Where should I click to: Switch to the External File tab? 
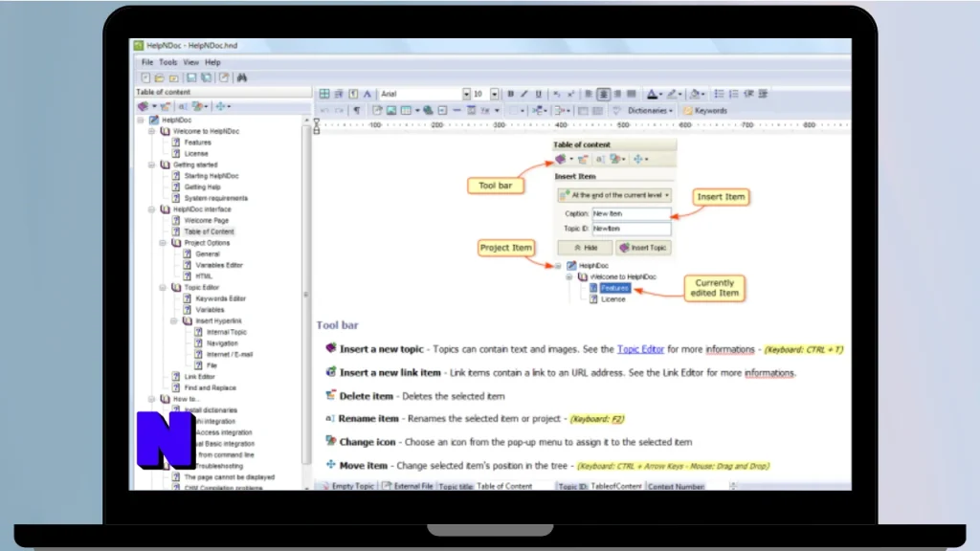tap(408, 486)
